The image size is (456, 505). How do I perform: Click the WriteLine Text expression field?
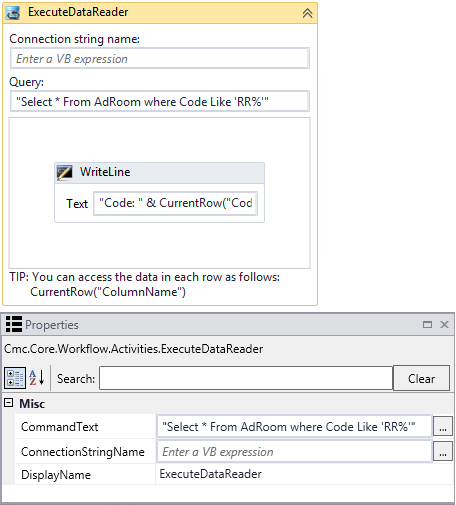175,203
